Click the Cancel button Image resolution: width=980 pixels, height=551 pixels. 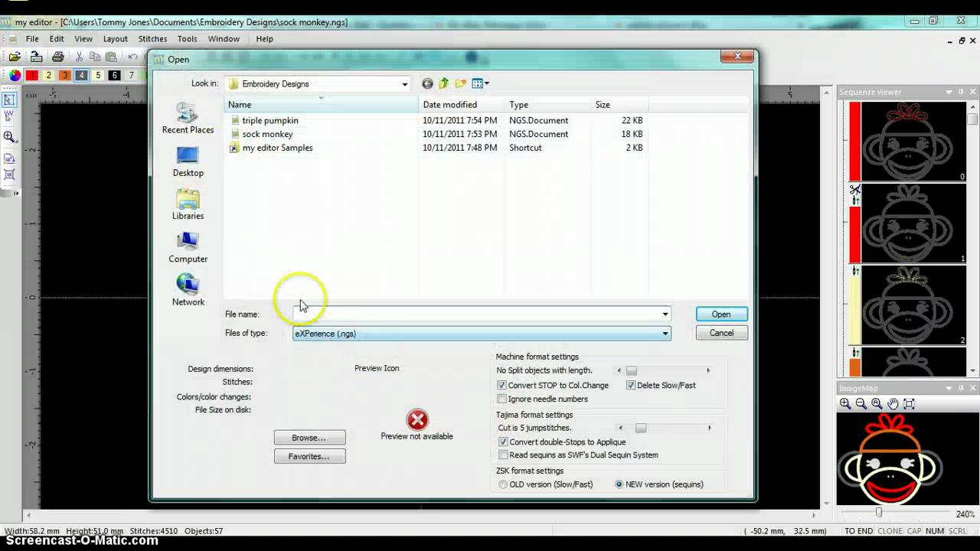(x=721, y=333)
